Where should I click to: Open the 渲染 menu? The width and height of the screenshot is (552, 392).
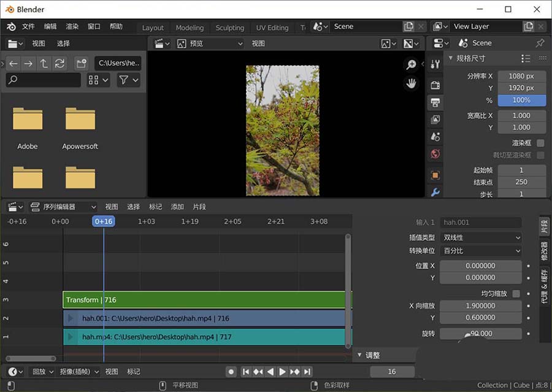click(72, 27)
